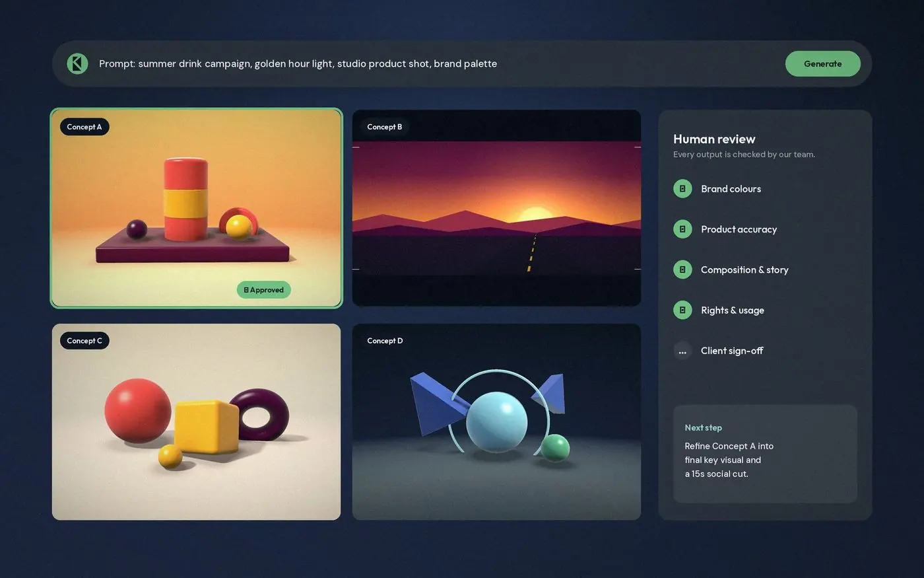924x578 pixels.
Task: Click the Composition & story label
Action: tap(744, 270)
